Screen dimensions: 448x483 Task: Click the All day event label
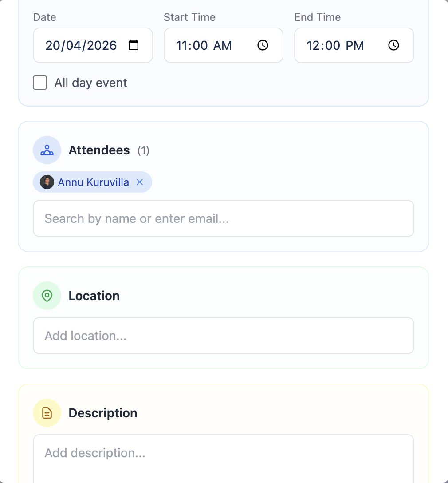91,83
